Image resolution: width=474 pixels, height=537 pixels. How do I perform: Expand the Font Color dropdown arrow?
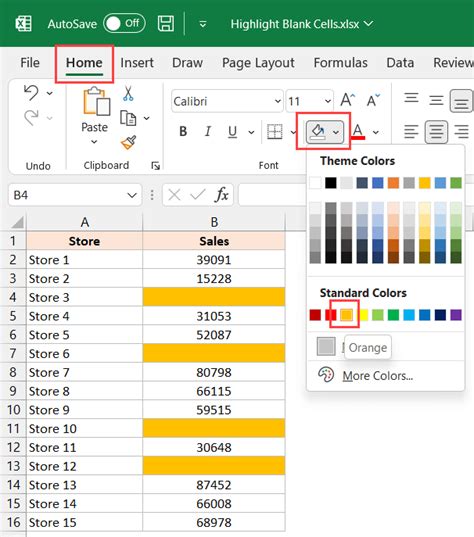pos(376,132)
